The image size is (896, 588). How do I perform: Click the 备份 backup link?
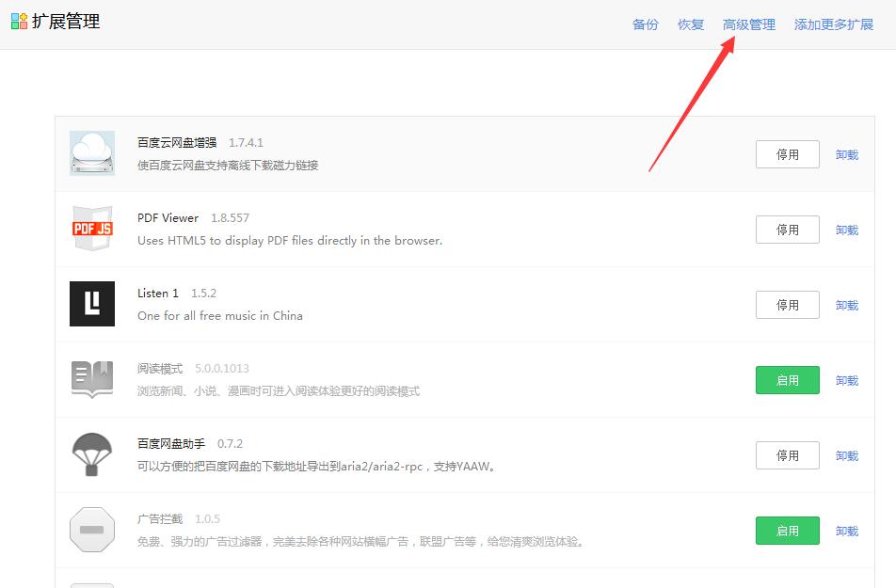646,24
